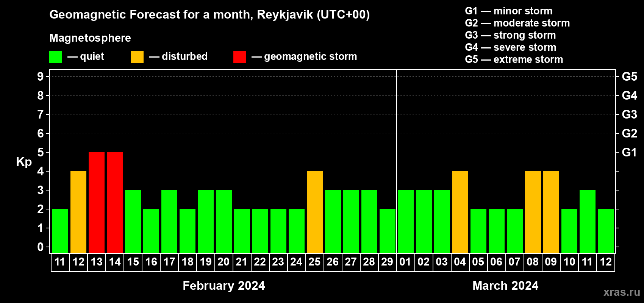Select the red bar for February 13

point(97,202)
